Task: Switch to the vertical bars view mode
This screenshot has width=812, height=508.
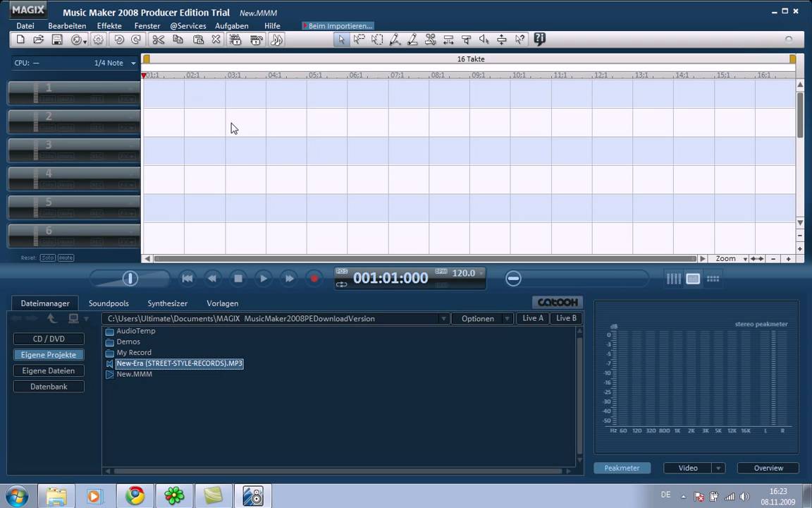Action: 674,279
